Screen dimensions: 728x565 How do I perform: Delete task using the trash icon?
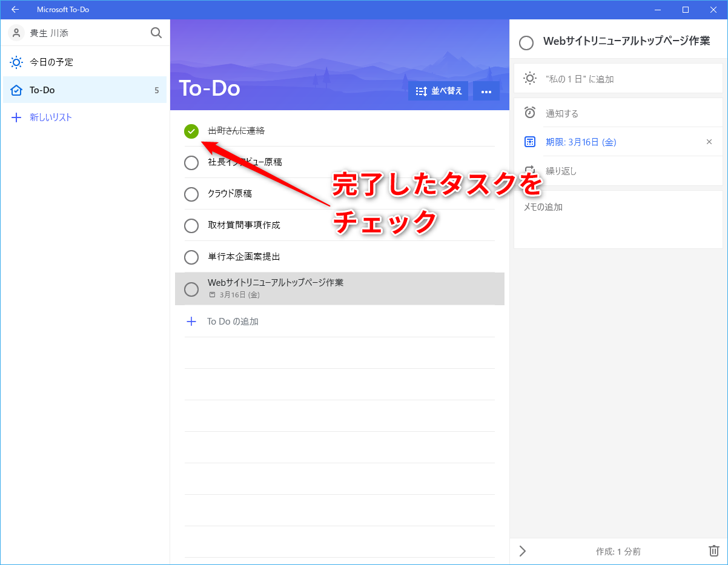714,551
